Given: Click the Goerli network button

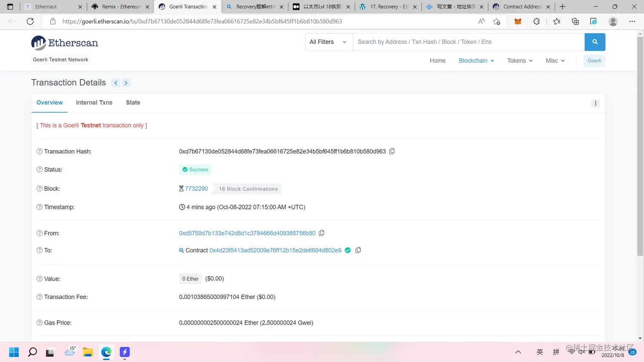Looking at the screenshot, I should tap(594, 60).
